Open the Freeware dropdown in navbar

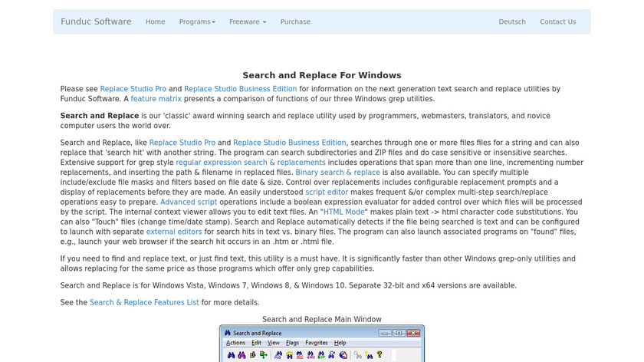click(248, 21)
